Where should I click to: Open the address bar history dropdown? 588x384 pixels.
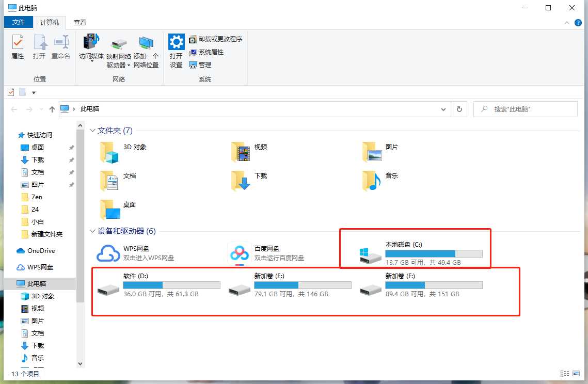click(x=444, y=109)
